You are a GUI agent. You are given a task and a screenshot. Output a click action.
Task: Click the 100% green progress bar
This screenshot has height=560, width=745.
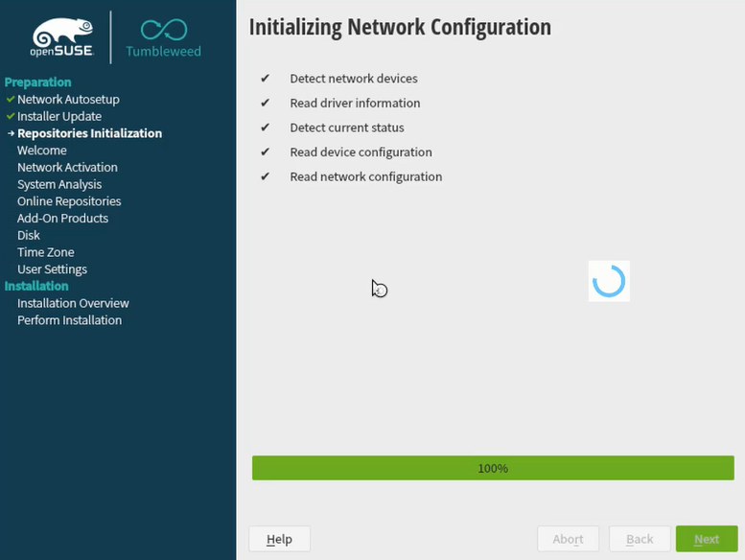pos(493,468)
